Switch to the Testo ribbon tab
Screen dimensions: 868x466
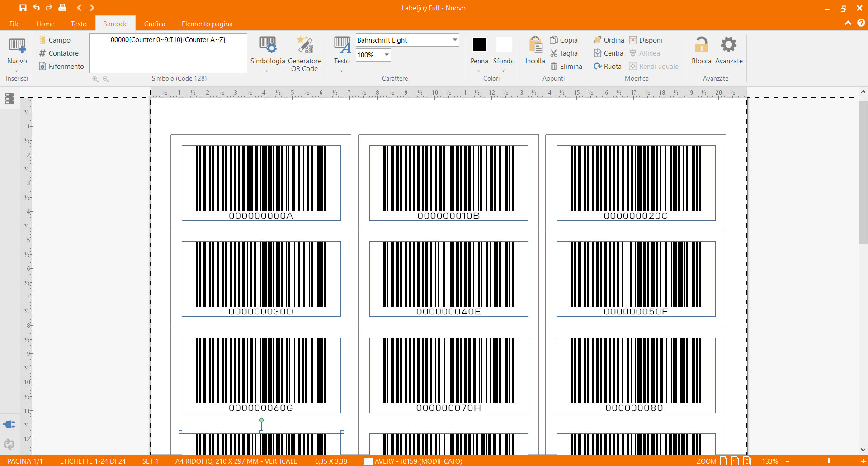(79, 24)
